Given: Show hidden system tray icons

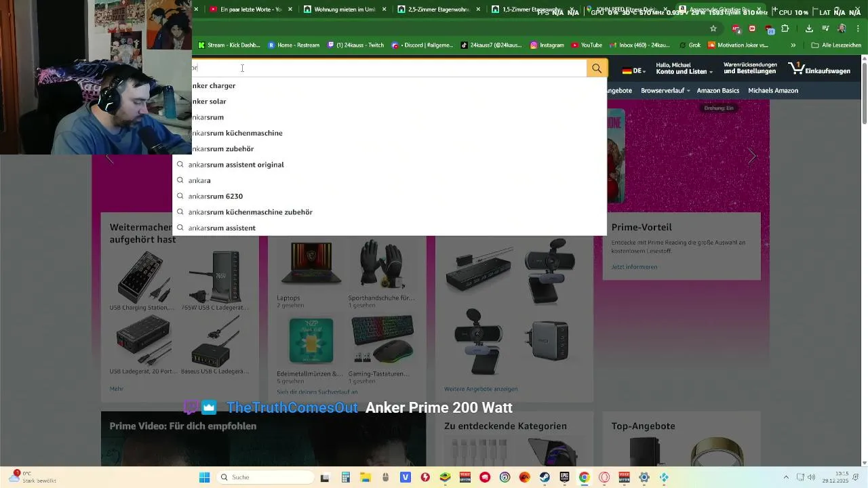Looking at the screenshot, I should (x=786, y=477).
